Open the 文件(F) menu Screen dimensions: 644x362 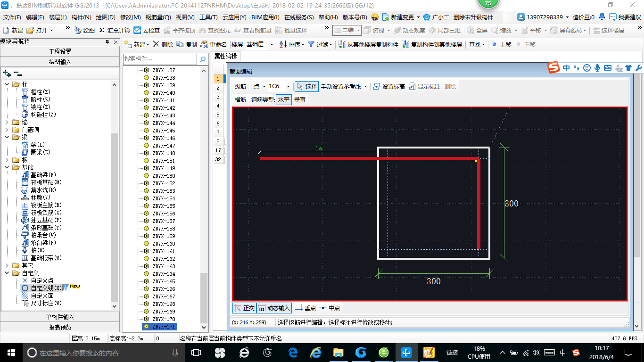[x=12, y=17]
